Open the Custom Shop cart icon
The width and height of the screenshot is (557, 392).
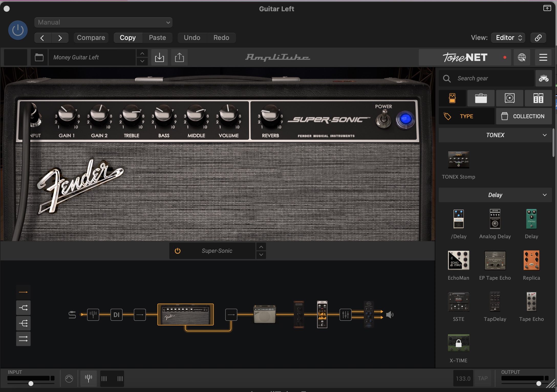click(x=543, y=78)
